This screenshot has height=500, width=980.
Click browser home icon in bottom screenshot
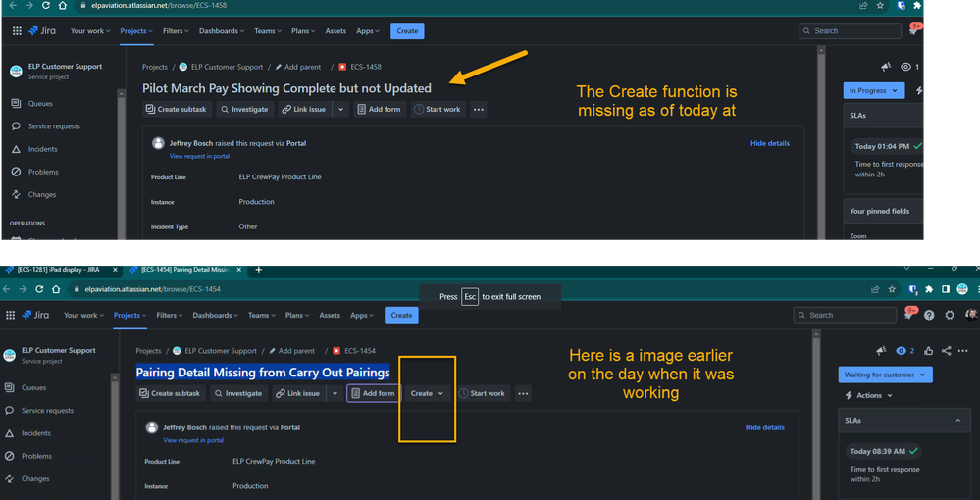click(56, 289)
